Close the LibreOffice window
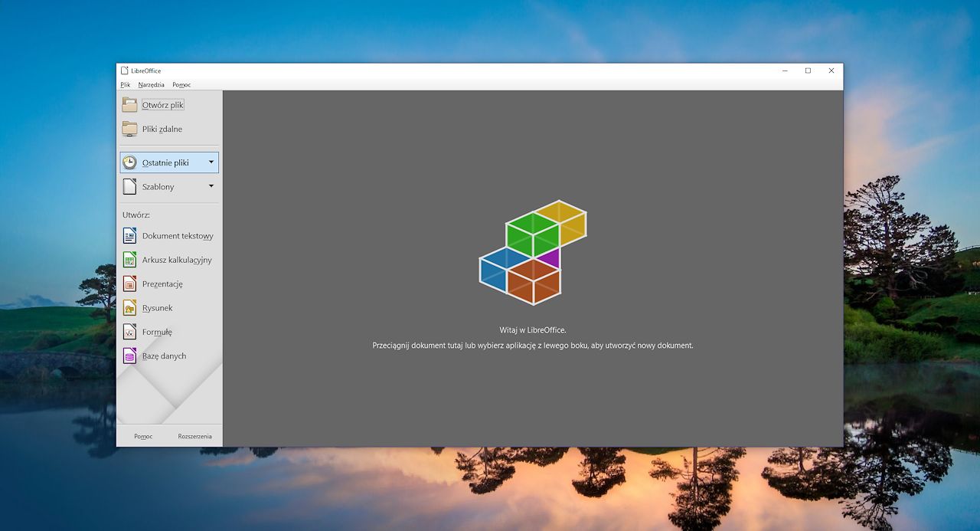This screenshot has height=531, width=980. coord(831,70)
